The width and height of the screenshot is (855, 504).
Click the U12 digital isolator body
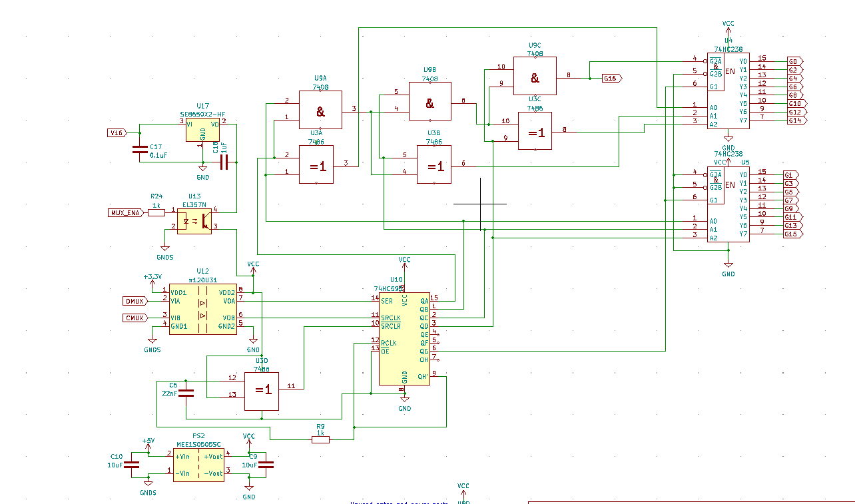(202, 309)
